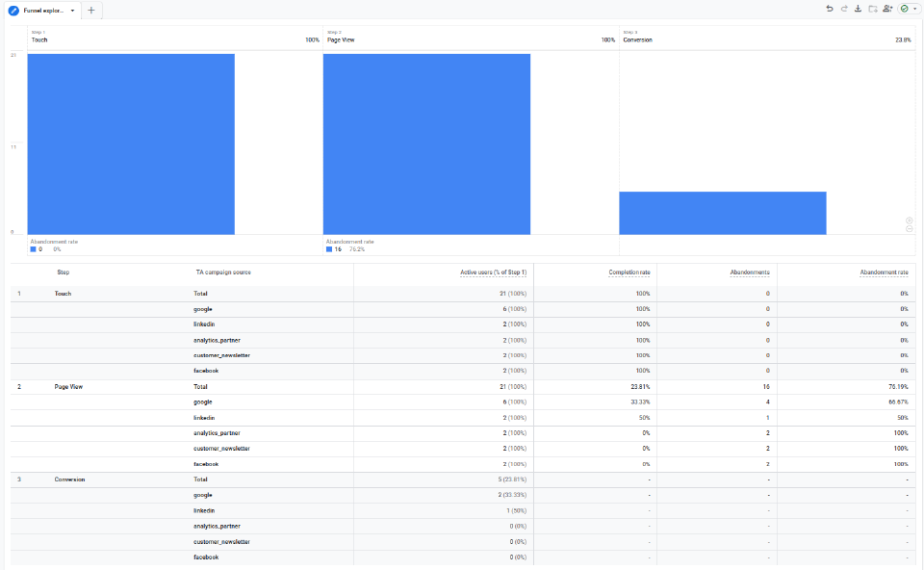Click analytics_partner under the Page View step
Image resolution: width=924 pixels, height=570 pixels.
[x=217, y=432]
